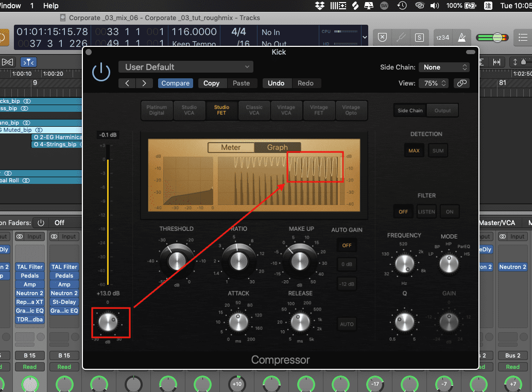Screen dimensions: 532x392
Task: Toggle the 1234 count-in button
Action: (442, 37)
